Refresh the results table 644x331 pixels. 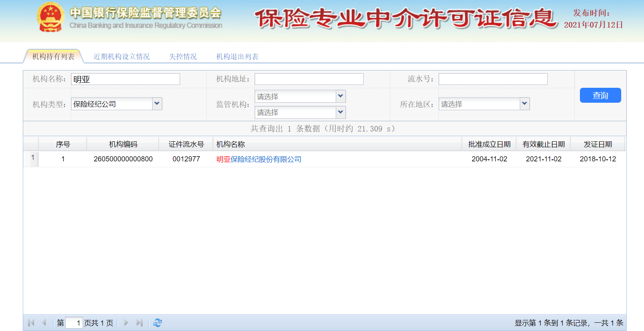click(x=158, y=323)
